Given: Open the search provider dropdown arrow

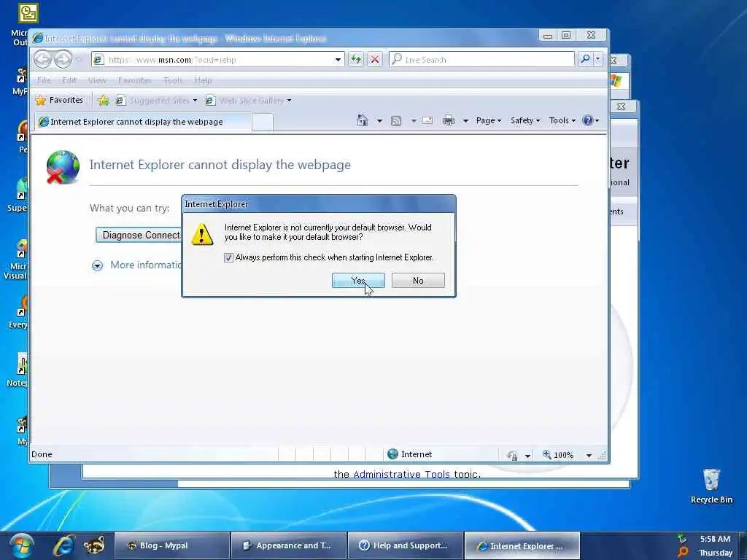Looking at the screenshot, I should (x=598, y=59).
